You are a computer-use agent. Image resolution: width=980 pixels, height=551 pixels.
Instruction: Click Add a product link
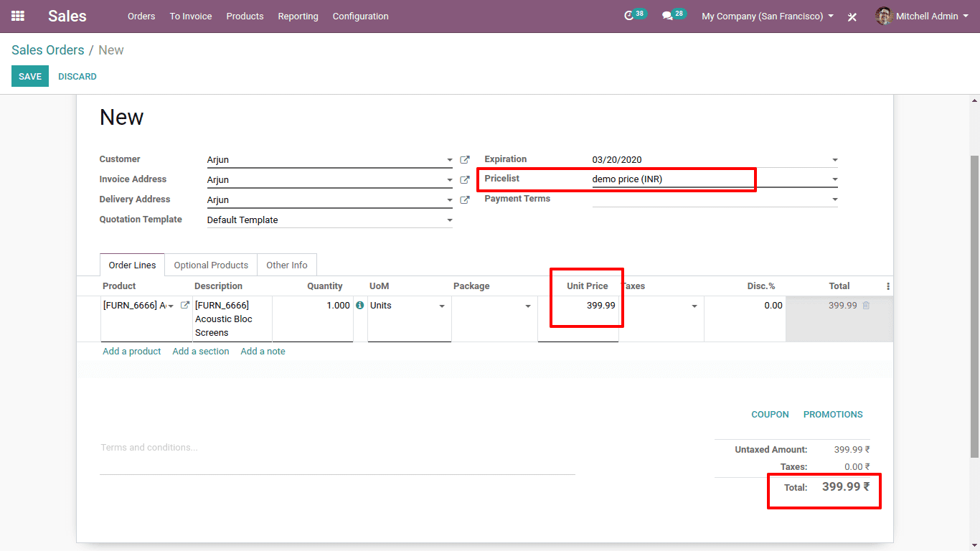[x=132, y=352]
